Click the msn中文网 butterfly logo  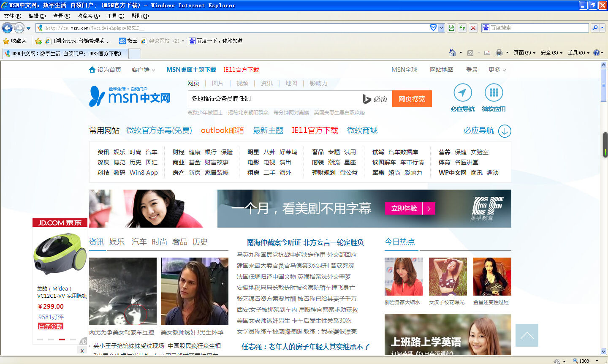[130, 96]
